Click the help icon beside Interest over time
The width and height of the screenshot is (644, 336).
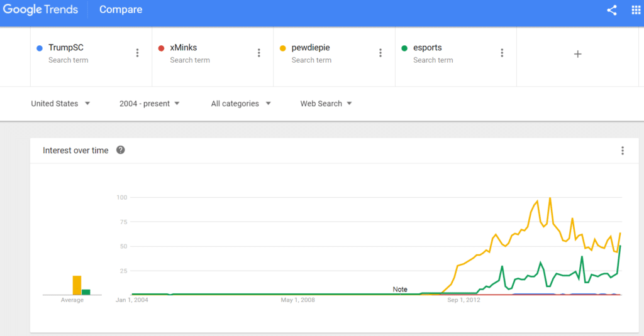[x=120, y=149]
